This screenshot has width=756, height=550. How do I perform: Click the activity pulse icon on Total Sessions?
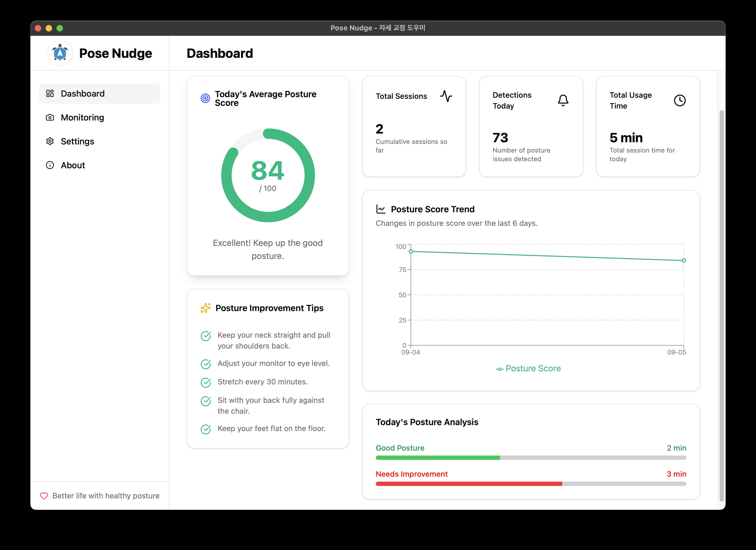click(x=446, y=96)
